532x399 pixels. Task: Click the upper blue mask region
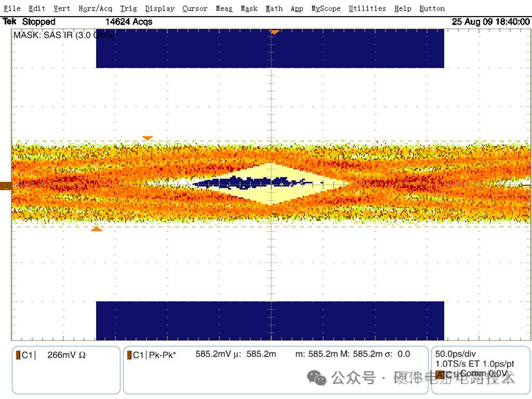point(270,49)
